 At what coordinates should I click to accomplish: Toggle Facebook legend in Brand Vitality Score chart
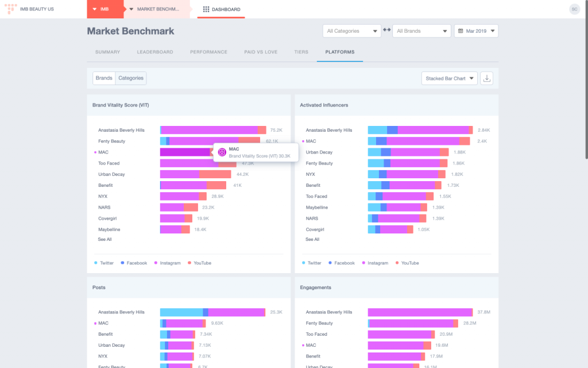(x=134, y=263)
